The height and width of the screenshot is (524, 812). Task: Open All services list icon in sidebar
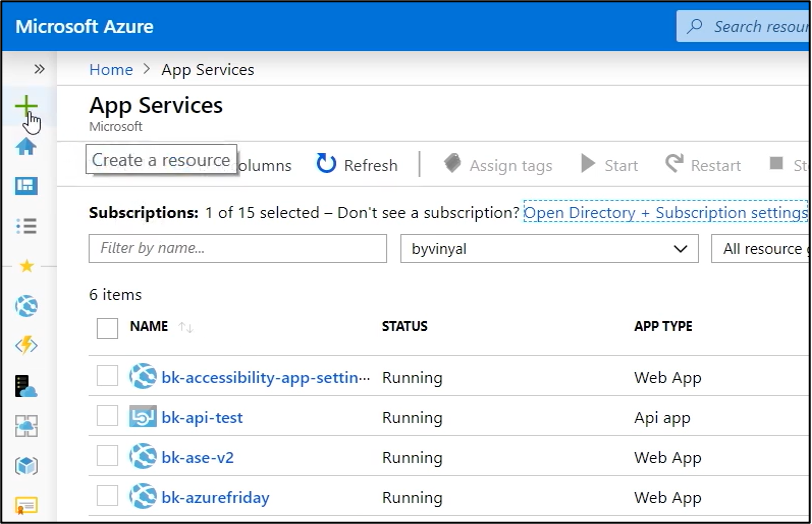(x=26, y=226)
